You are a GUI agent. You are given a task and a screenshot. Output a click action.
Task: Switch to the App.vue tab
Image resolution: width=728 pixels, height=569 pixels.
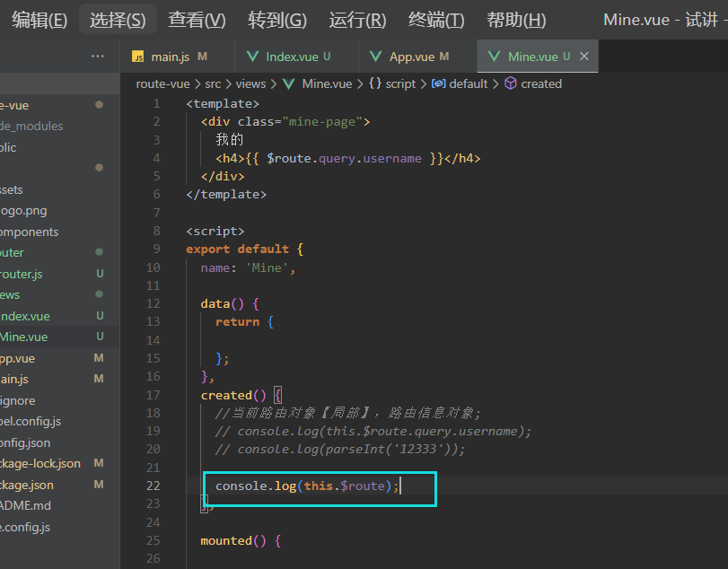(417, 57)
